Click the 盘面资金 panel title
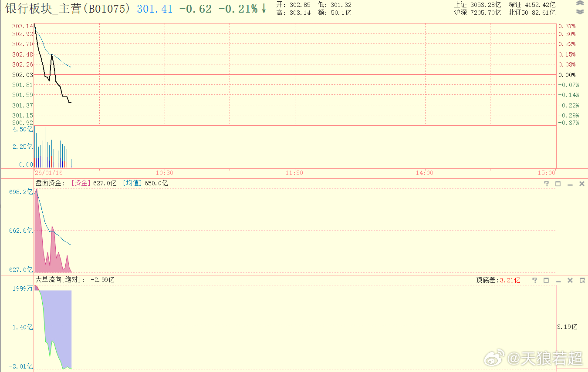Screen dimensions: 588x372 [51, 183]
